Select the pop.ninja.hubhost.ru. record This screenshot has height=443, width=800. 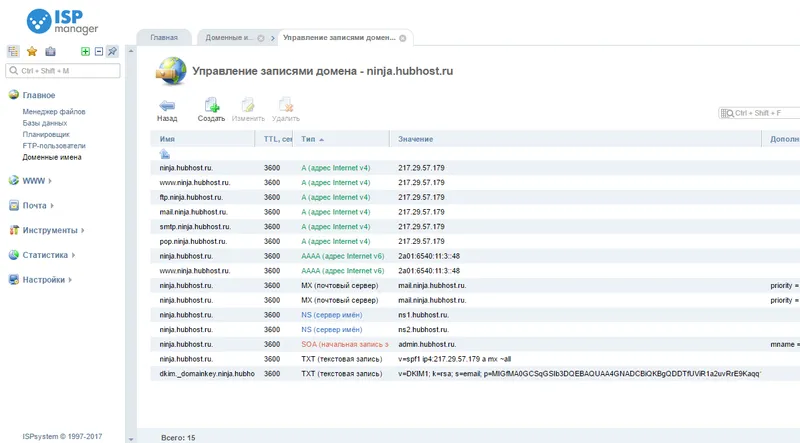point(475,241)
